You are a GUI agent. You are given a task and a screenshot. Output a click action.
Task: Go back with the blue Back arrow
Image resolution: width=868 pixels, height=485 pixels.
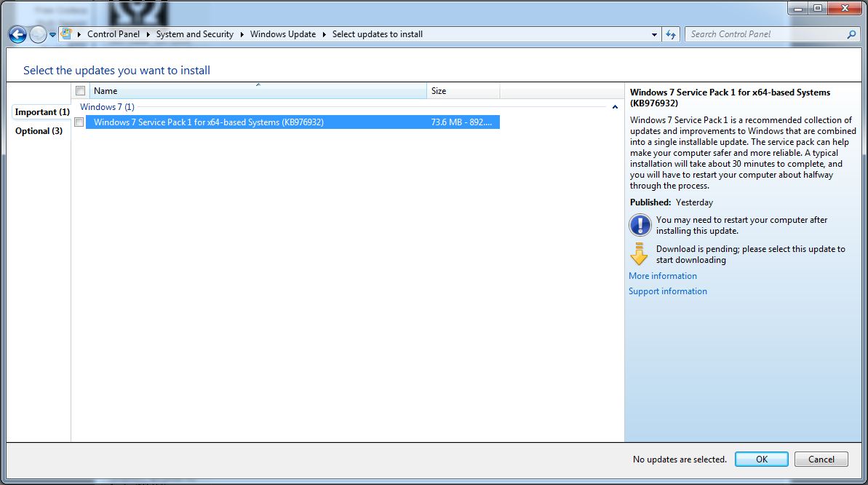click(17, 34)
